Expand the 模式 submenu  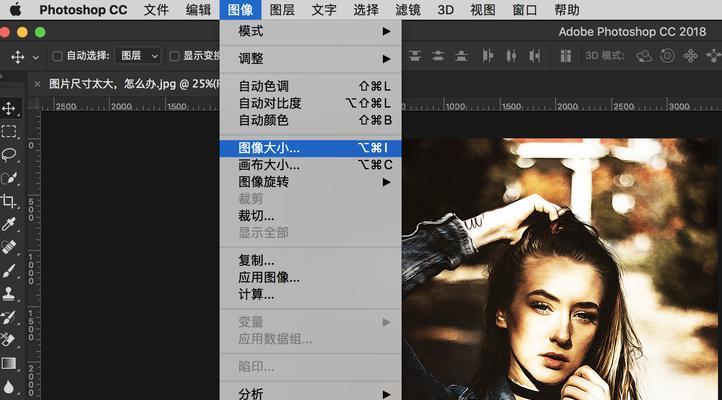pos(310,31)
